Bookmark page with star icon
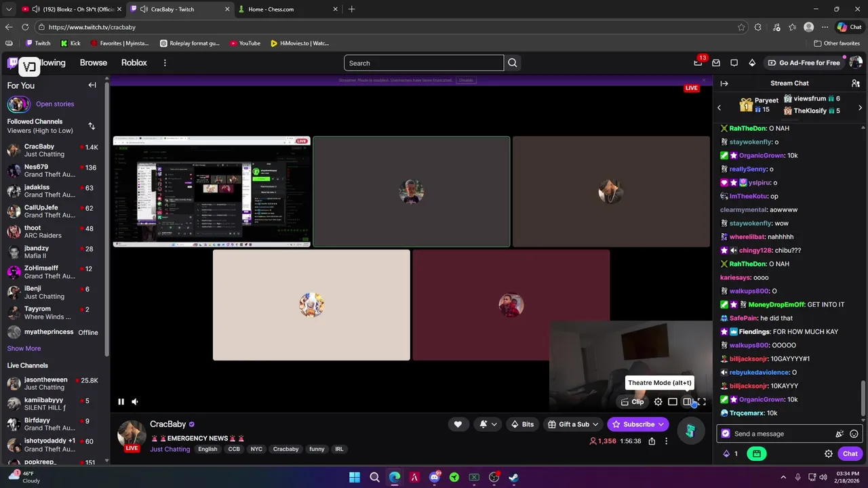 pyautogui.click(x=741, y=27)
